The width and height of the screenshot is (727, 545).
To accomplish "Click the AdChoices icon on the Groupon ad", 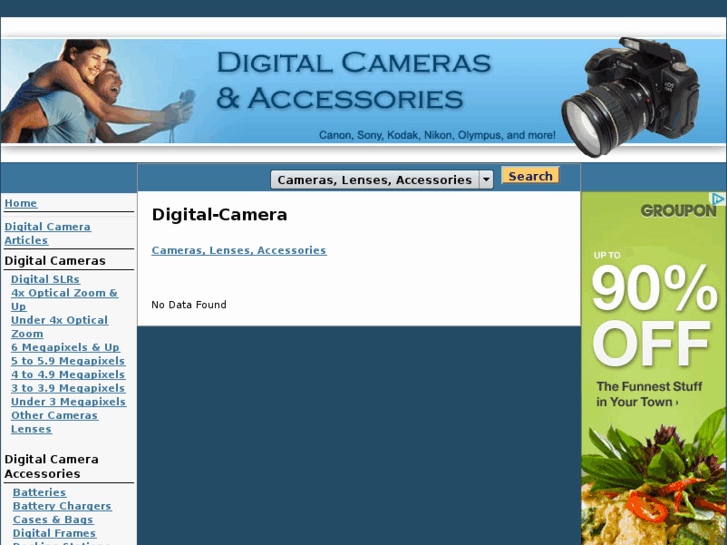I will 718,199.
